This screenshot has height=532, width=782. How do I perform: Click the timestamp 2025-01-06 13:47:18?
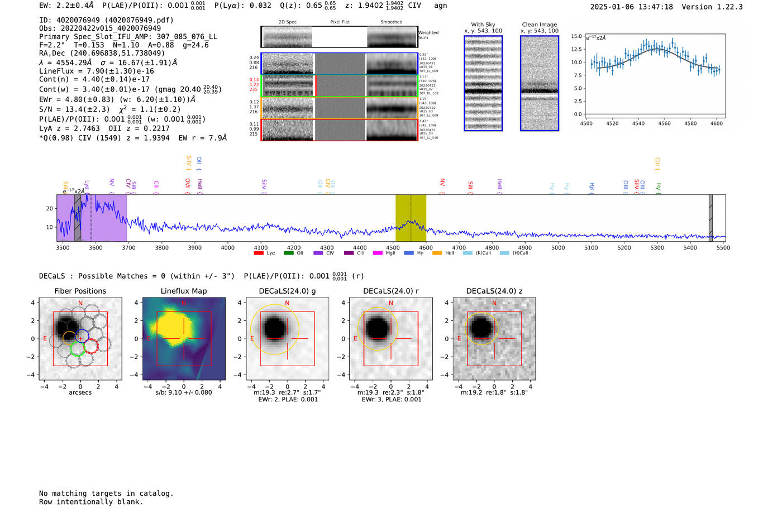pos(632,7)
